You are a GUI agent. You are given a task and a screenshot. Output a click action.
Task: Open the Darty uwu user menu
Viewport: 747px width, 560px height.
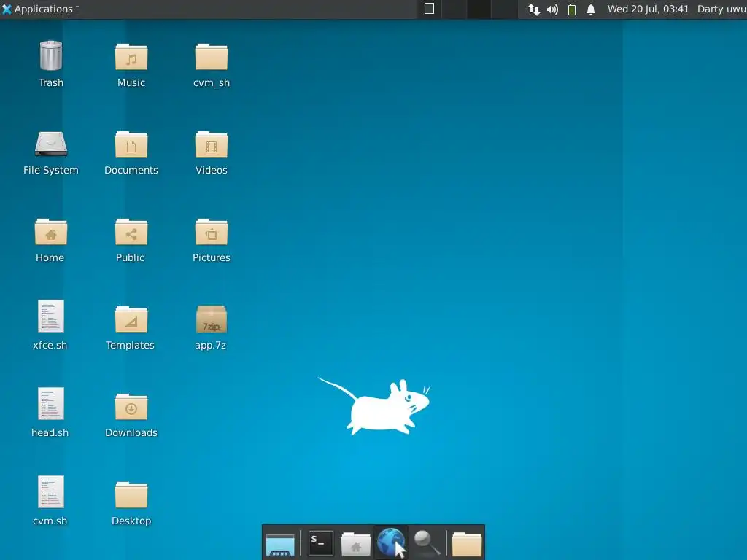[x=721, y=9]
